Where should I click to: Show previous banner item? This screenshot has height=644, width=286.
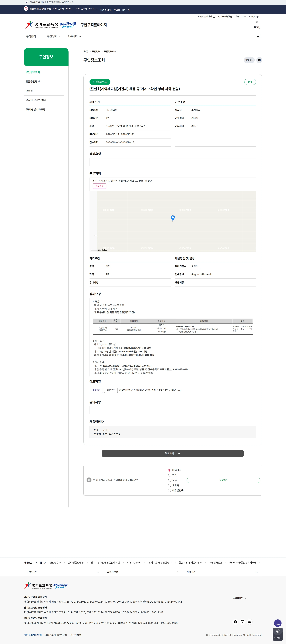click(x=36, y=562)
